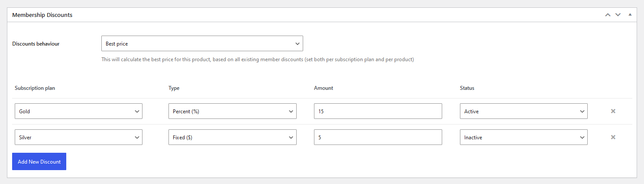Click the amount field containing 15
The image size is (644, 184).
378,111
